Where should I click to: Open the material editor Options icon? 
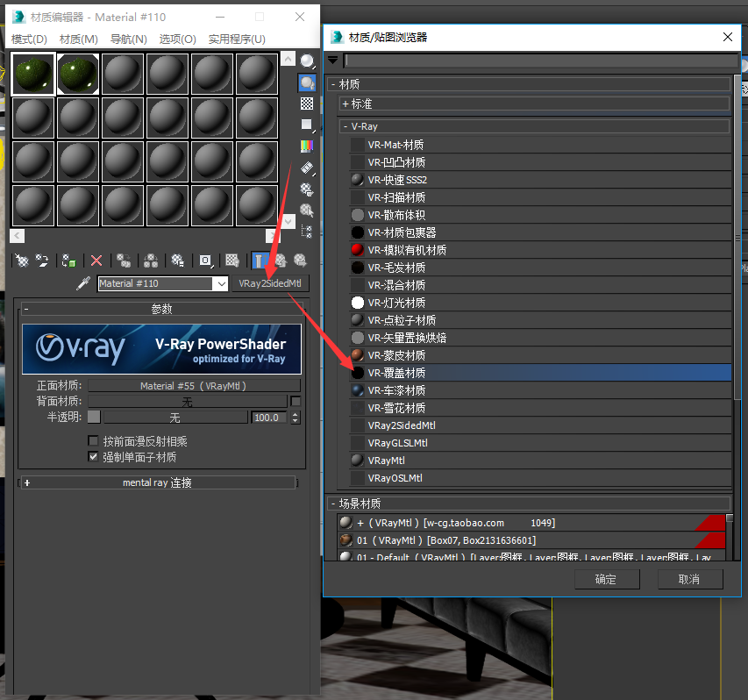tap(307, 189)
